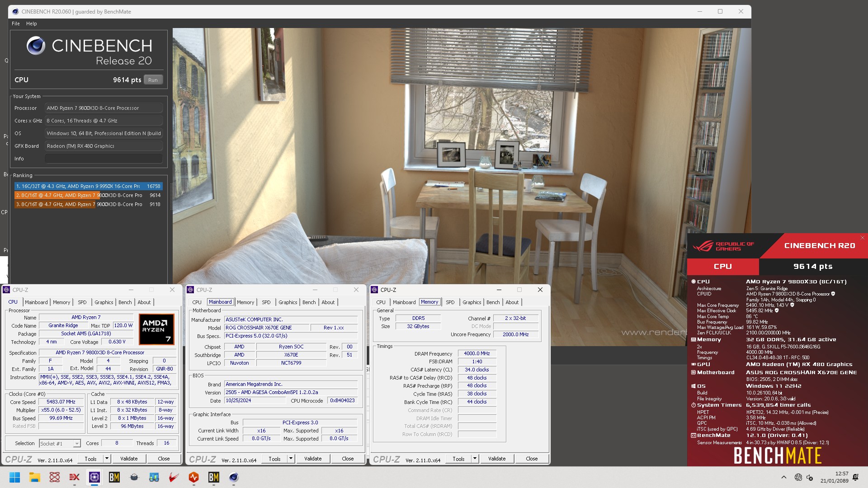
Task: Activate the purple CPU-Z chip taskbar icon
Action: coord(94,477)
